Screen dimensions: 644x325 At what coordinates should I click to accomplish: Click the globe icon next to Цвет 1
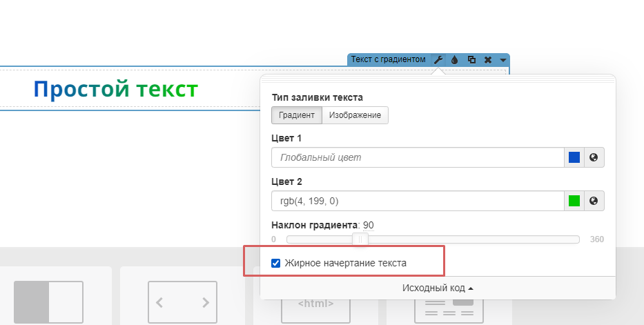pos(594,157)
